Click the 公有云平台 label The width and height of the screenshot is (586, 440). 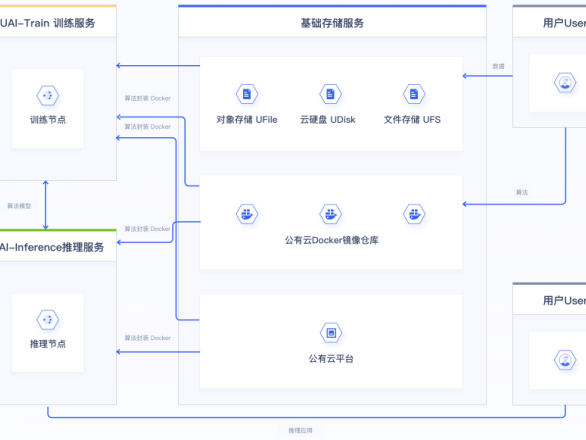(x=331, y=359)
